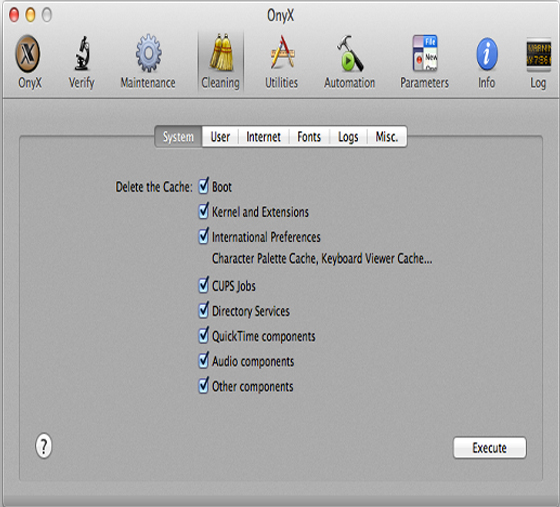Switch to the Logs tab
The width and height of the screenshot is (560, 507).
pos(348,136)
